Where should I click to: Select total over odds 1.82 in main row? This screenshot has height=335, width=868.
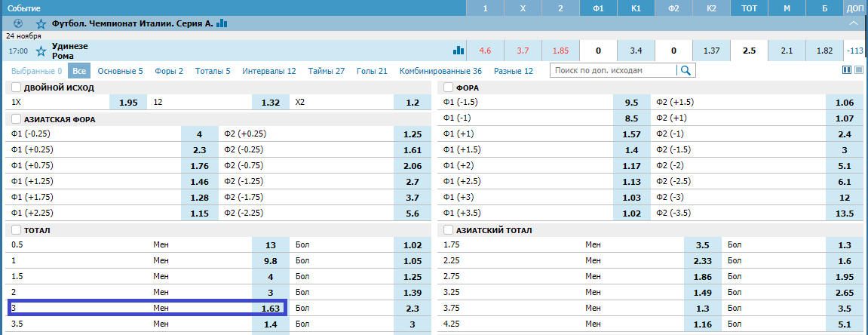coord(824,51)
